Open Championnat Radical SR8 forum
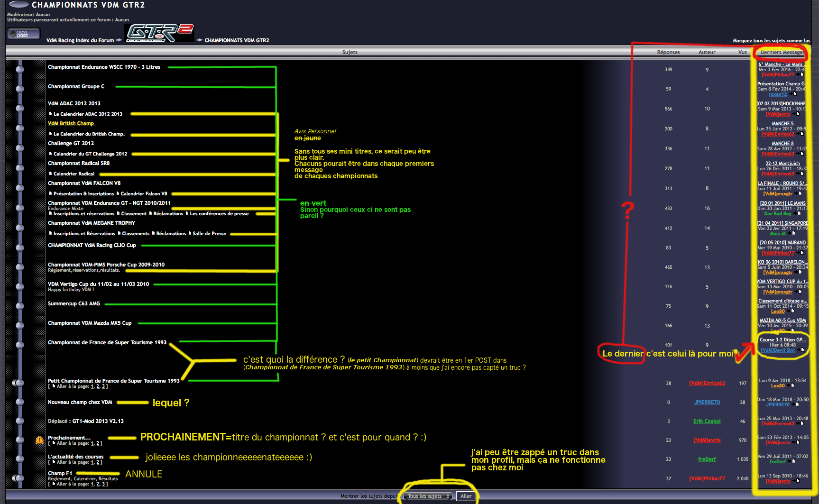The image size is (819, 504). pos(79,163)
